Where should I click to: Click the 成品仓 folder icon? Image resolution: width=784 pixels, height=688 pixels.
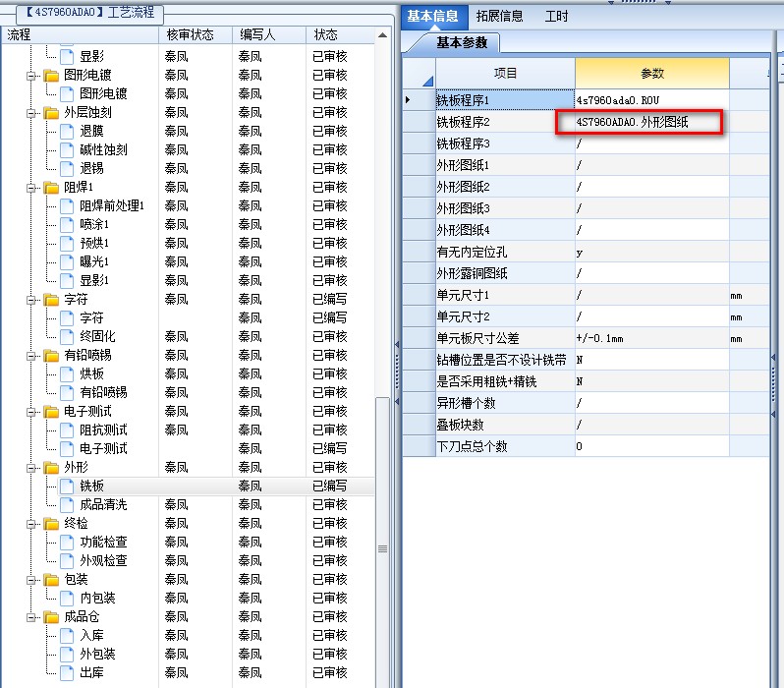[x=51, y=617]
